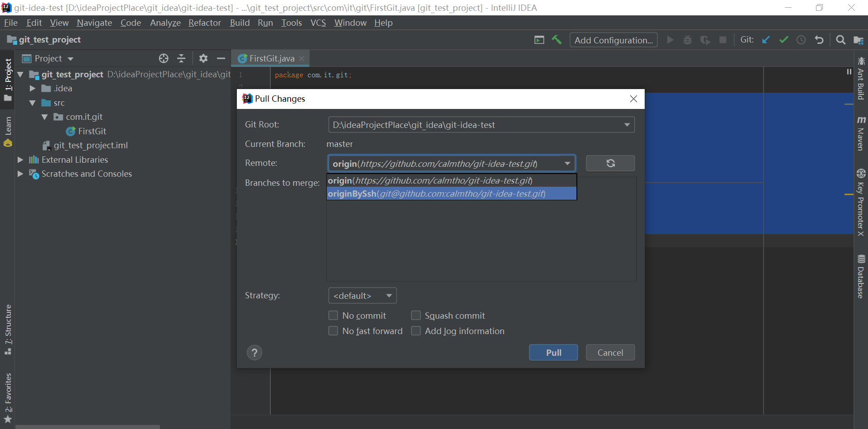Click the Run arrow icon in toolbar
Screen dimensions: 868x429
coord(670,40)
